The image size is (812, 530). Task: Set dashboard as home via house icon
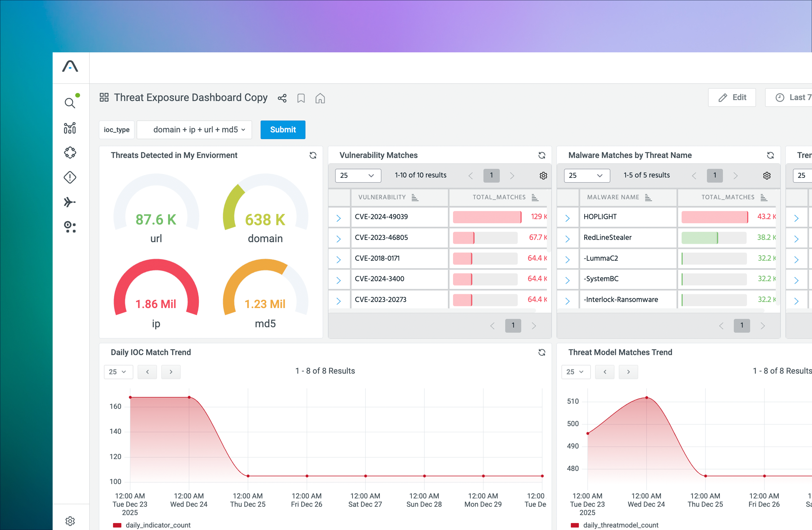point(320,98)
